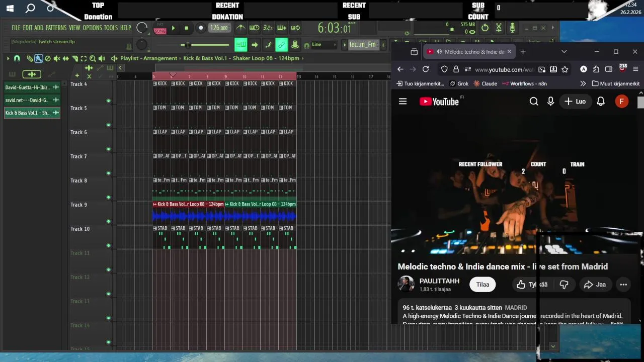Bookmark page with the star icon
The height and width of the screenshot is (362, 644).
565,69
